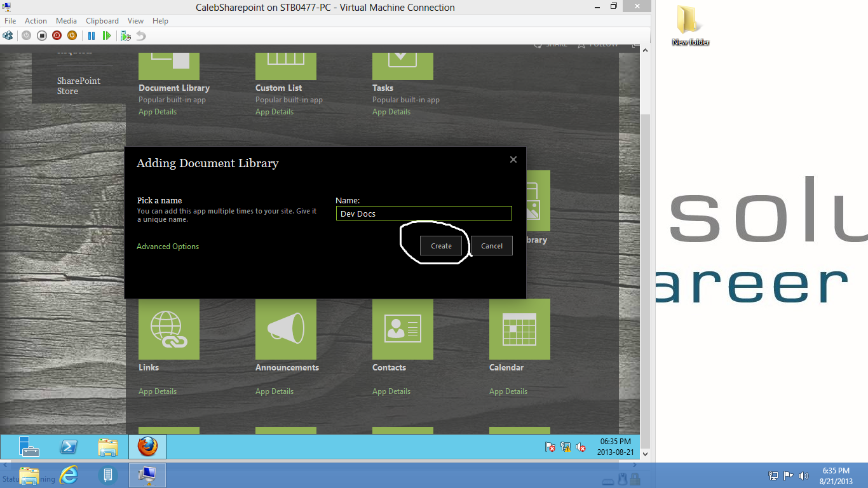Open App Details under Tasks
This screenshot has width=868, height=488.
pos(391,112)
